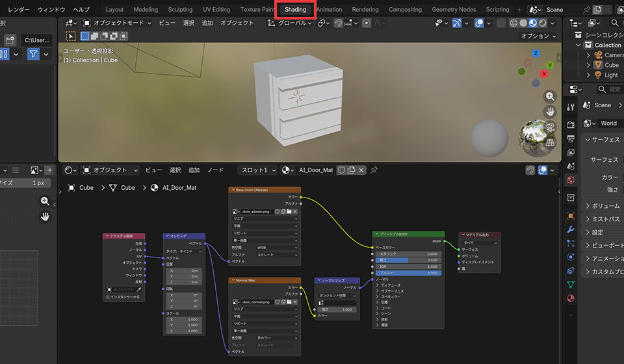Enable solid viewport shading mode
The width and height of the screenshot is (624, 364).
(524, 23)
